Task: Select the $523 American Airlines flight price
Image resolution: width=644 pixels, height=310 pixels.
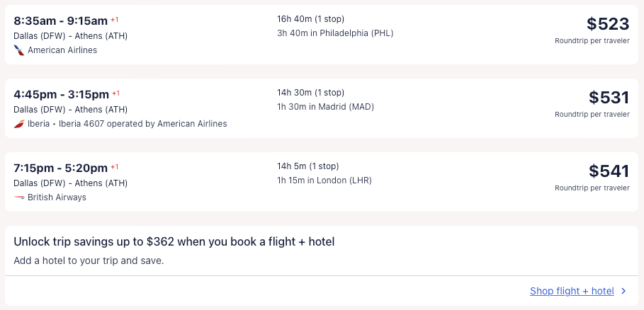Action: click(x=608, y=24)
